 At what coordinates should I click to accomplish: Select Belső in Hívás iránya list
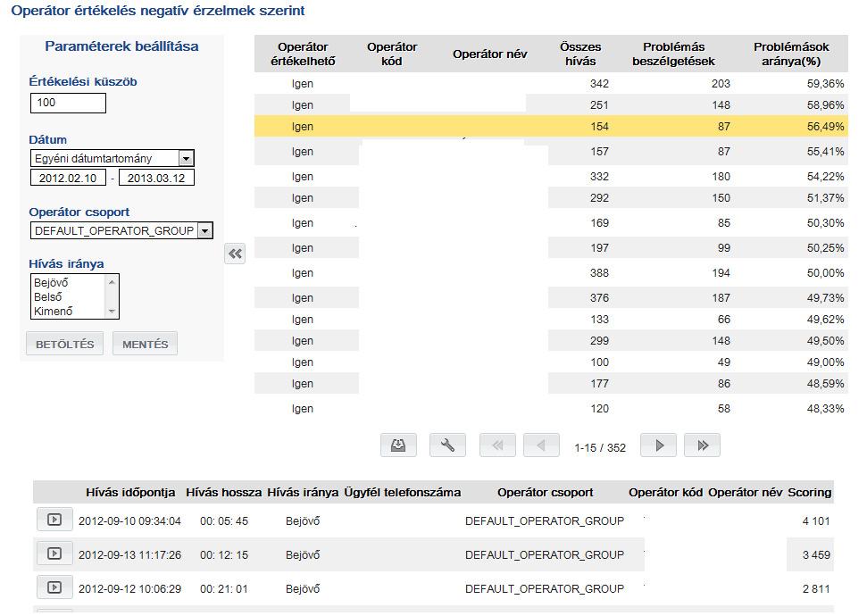coord(48,297)
